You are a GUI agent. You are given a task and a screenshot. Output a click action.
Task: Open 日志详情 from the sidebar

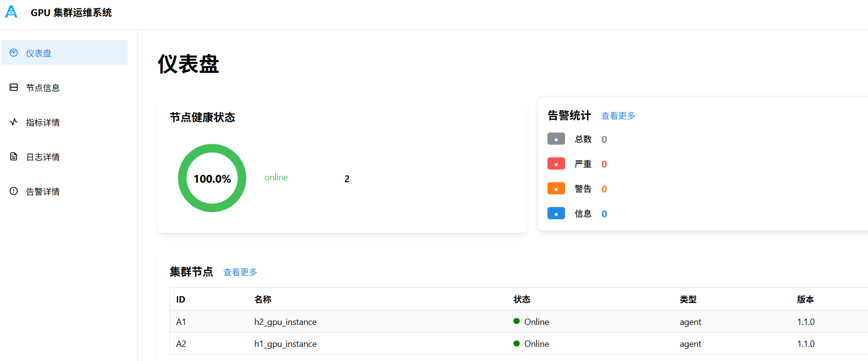click(x=43, y=157)
